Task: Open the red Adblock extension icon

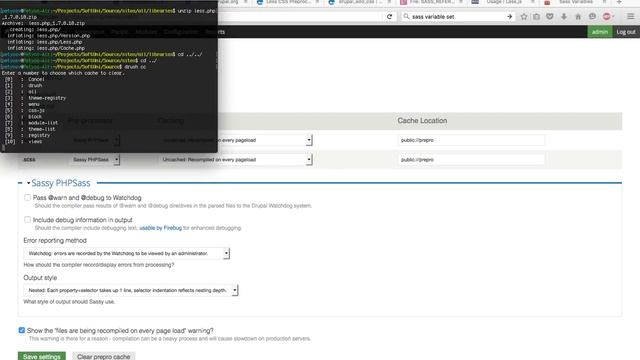Action: coord(607,17)
